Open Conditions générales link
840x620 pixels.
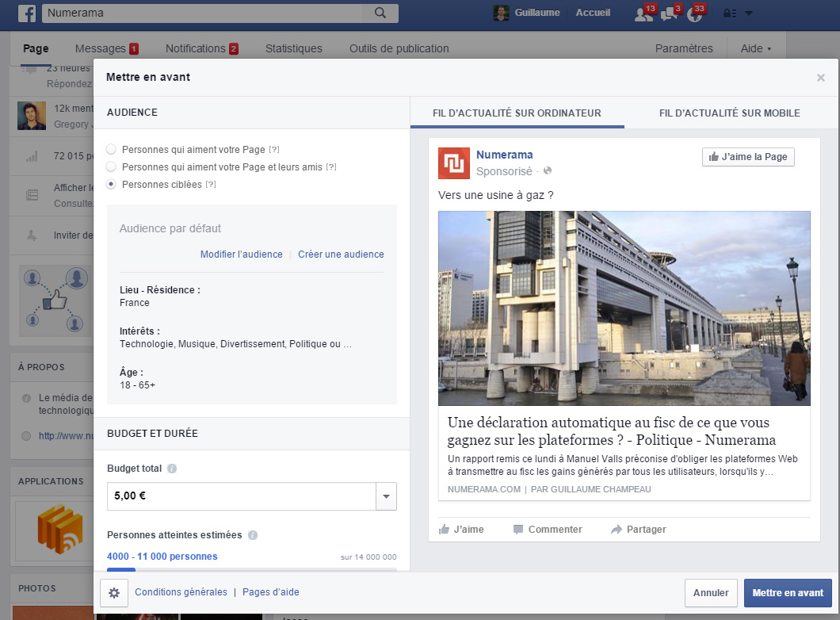pos(181,592)
